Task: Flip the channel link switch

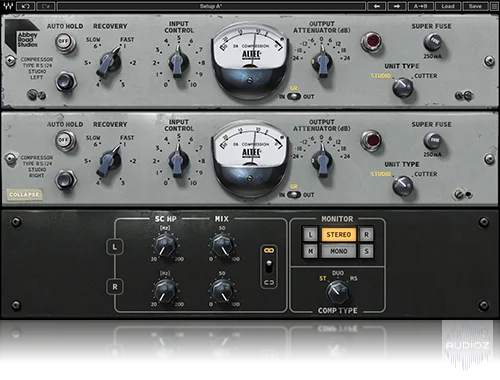Action: click(x=269, y=266)
